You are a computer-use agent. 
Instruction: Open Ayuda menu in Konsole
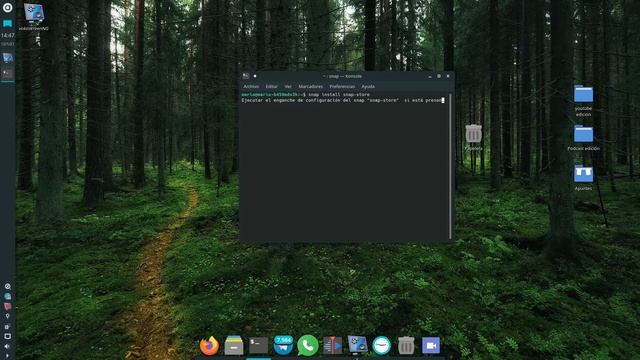[x=368, y=87]
